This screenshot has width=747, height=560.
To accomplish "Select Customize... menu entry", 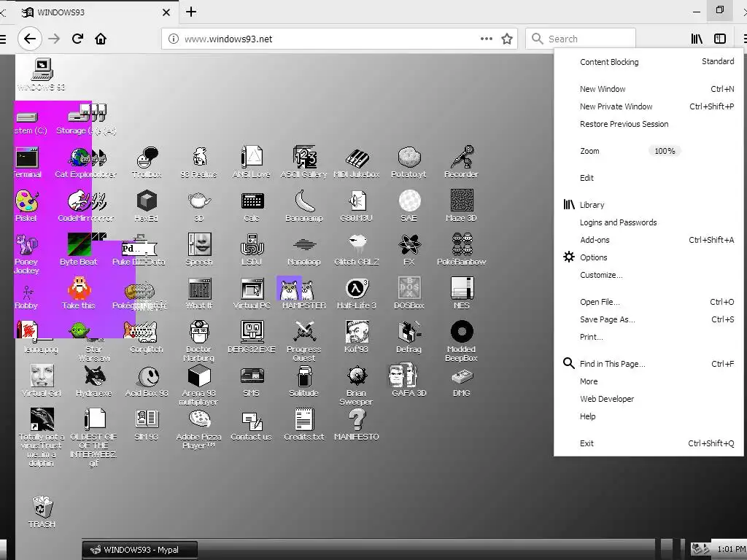I will pyautogui.click(x=649, y=275).
